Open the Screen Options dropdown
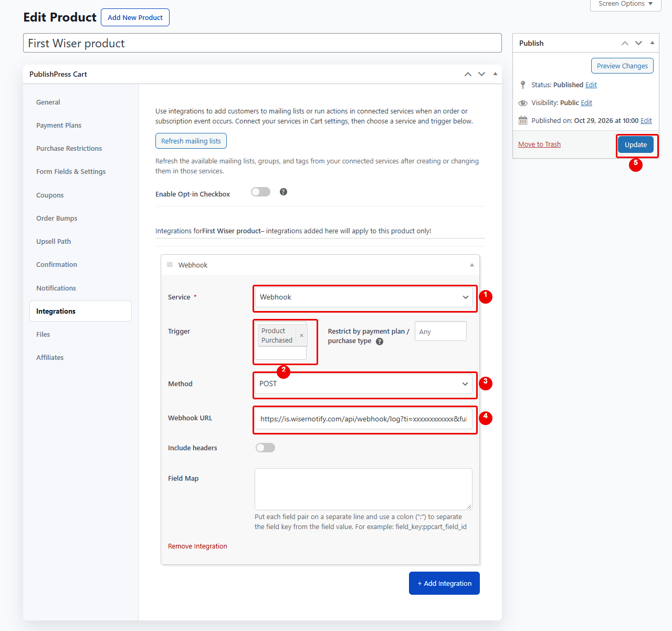 point(625,4)
